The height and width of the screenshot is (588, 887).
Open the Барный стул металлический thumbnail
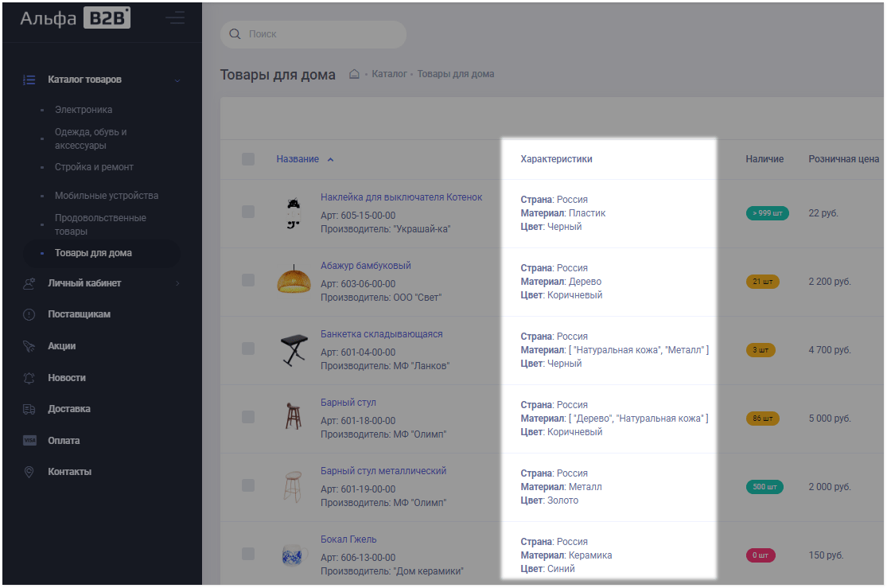(293, 487)
